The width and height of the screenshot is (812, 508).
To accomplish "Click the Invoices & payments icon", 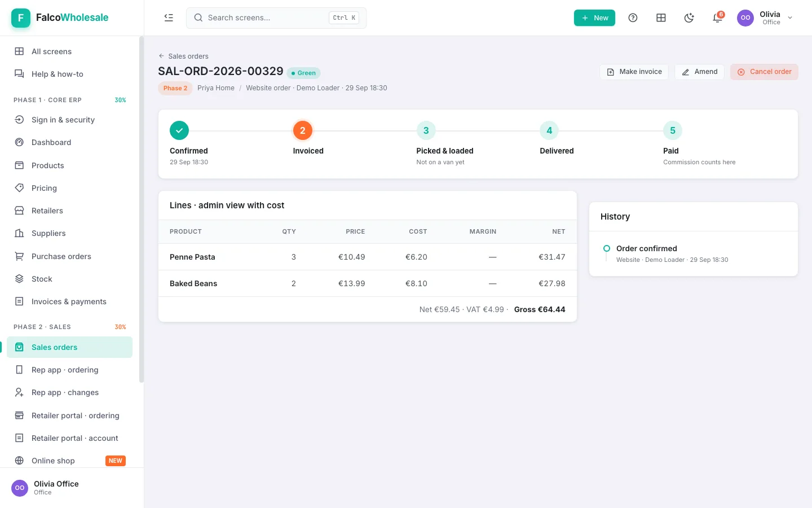I will (19, 301).
